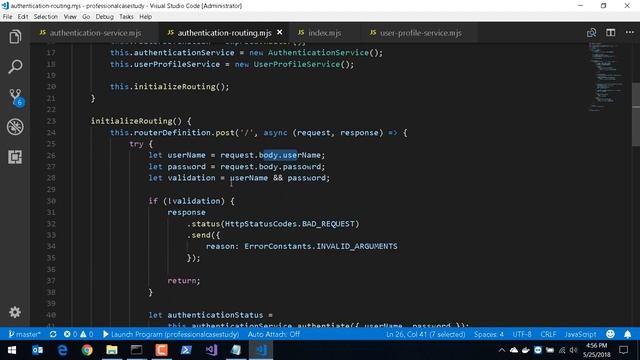Click the master branch indicator

24,334
